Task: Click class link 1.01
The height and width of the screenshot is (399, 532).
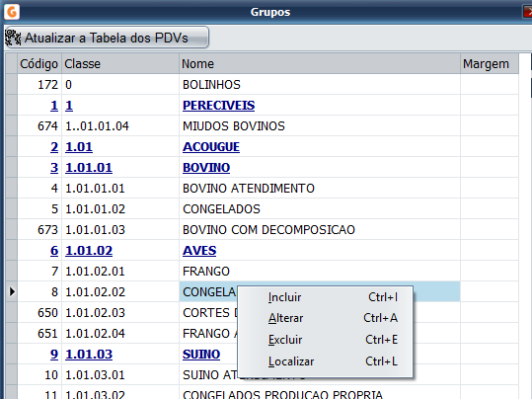Action: pos(79,147)
